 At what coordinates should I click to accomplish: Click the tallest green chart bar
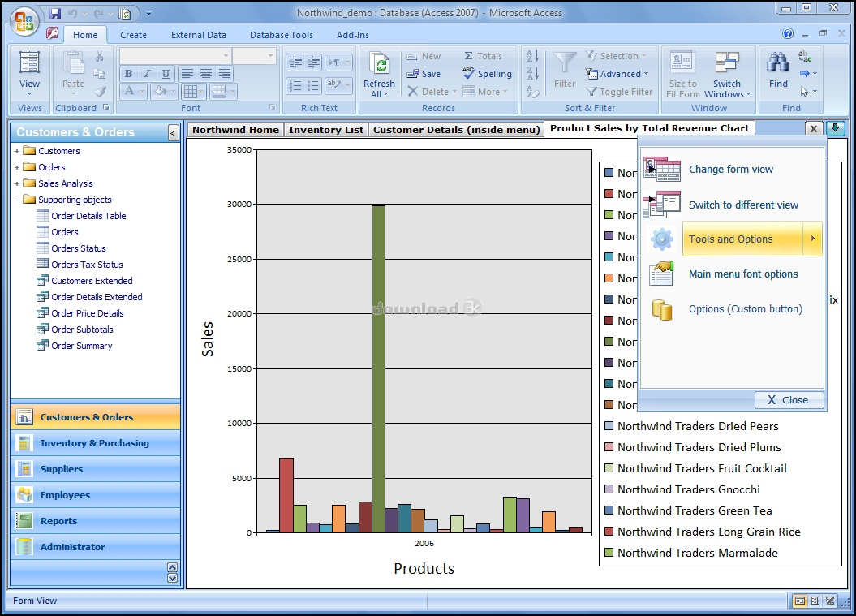378,368
